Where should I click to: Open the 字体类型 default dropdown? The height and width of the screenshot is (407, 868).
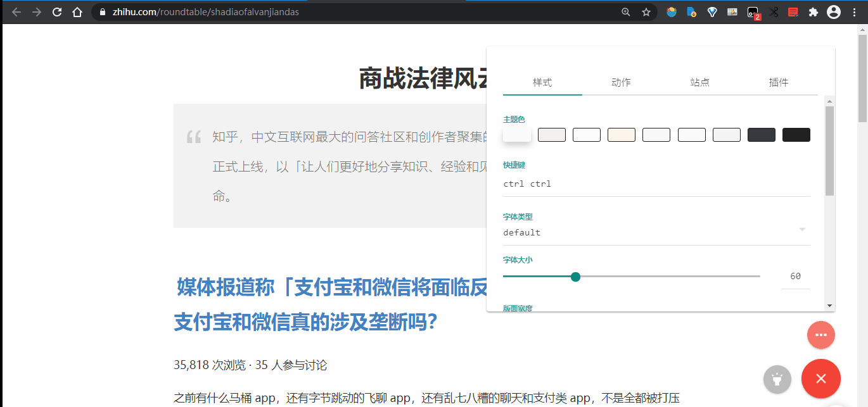coord(656,232)
